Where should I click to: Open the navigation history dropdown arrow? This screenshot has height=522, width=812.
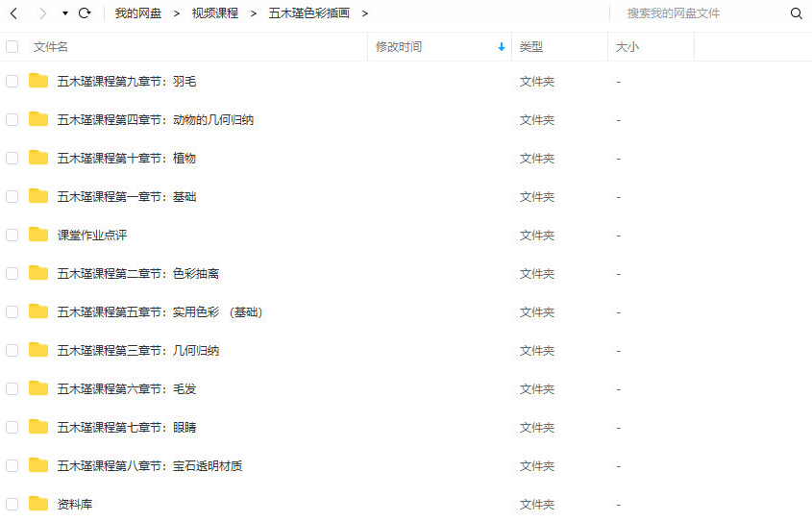point(65,13)
